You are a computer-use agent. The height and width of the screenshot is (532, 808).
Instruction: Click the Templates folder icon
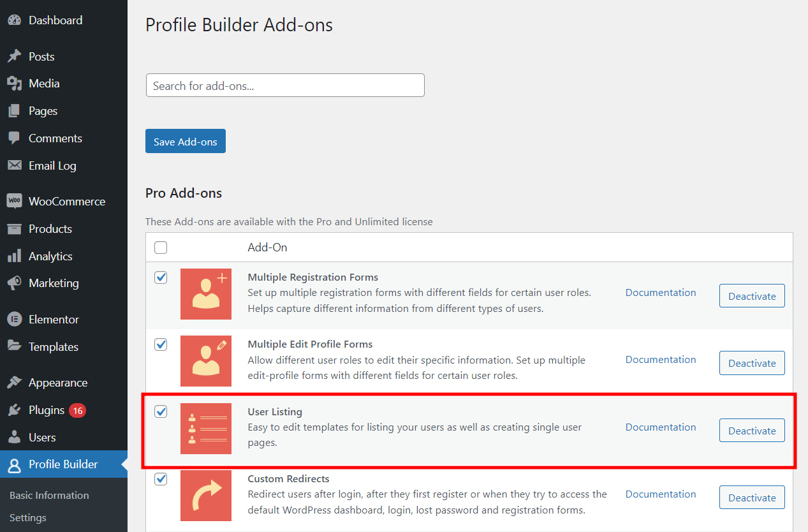click(14, 347)
